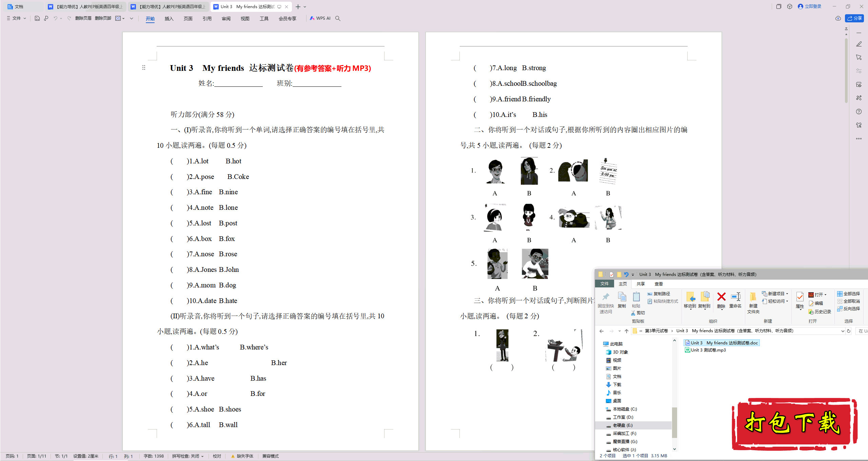
Task: Open the 查看 tab in Explorer
Action: coord(658,284)
